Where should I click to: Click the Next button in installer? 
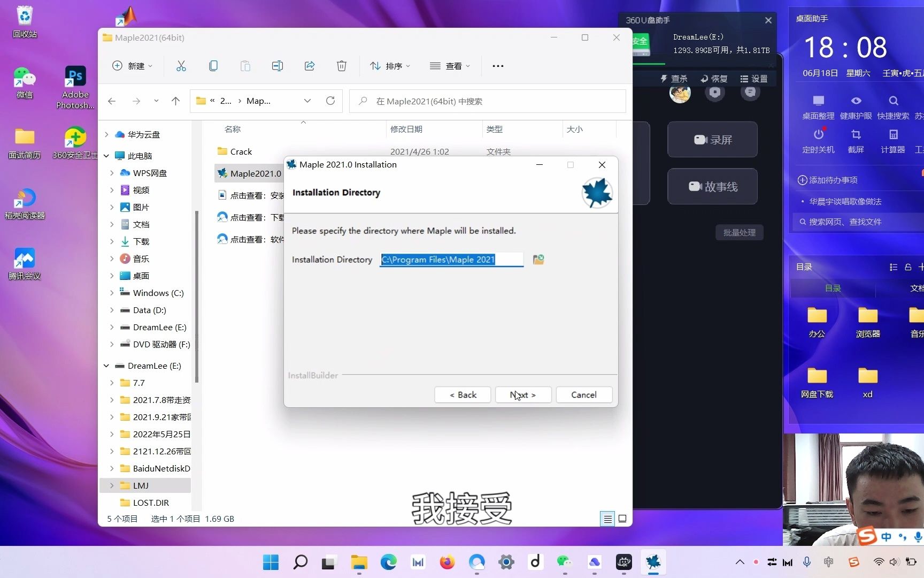point(523,395)
